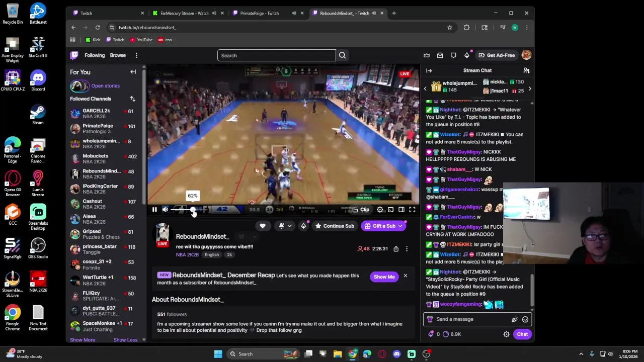Open the stream more options menu

pyautogui.click(x=407, y=249)
